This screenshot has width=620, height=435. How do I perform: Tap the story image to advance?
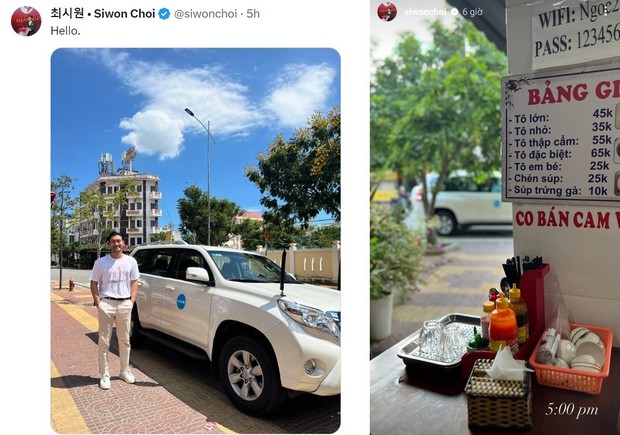click(495, 218)
